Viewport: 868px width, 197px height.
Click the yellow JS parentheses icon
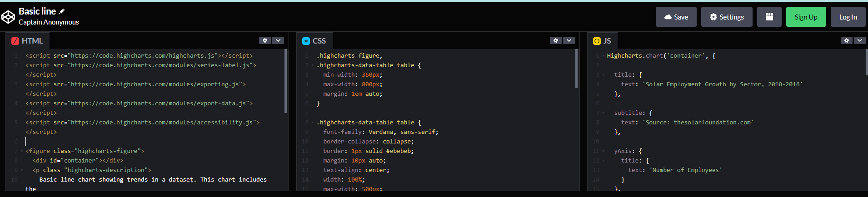597,41
